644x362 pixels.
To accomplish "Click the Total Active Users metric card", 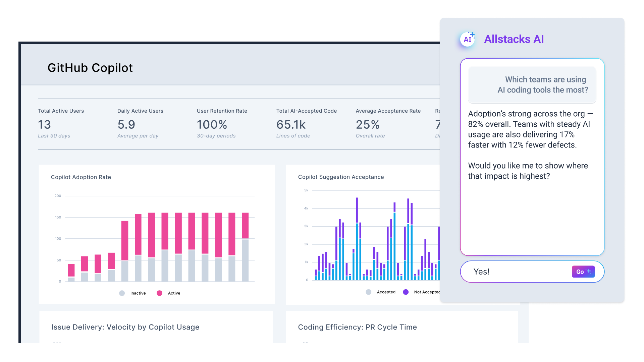I will [x=61, y=123].
